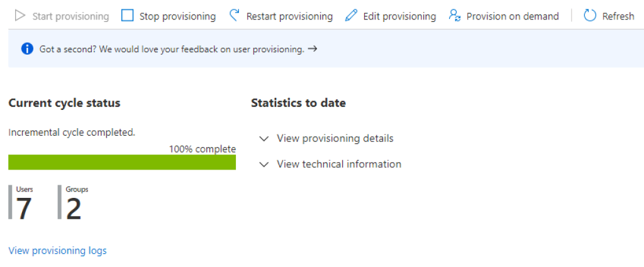Click the Restart provisioning circular arrow icon
This screenshot has width=644, height=267.
pos(235,16)
